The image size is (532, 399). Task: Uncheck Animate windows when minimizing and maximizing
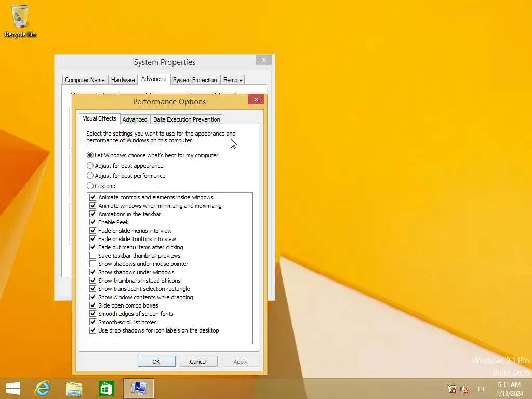click(x=92, y=206)
